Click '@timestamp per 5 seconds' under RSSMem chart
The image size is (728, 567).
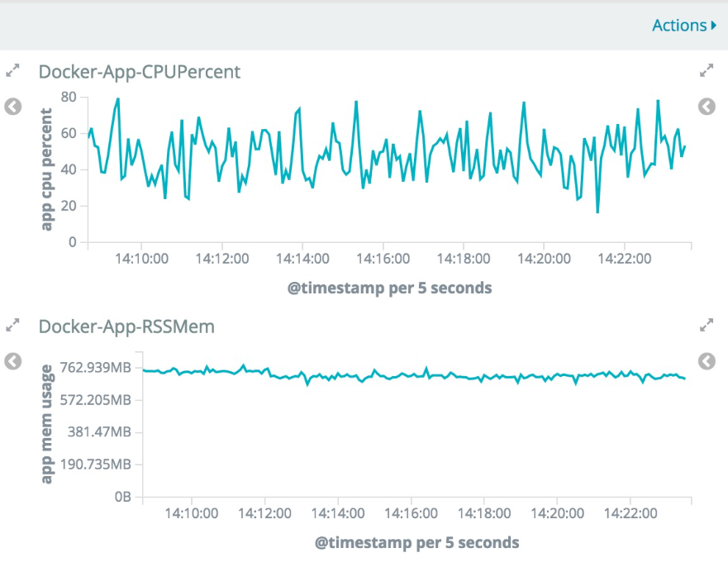click(x=416, y=543)
